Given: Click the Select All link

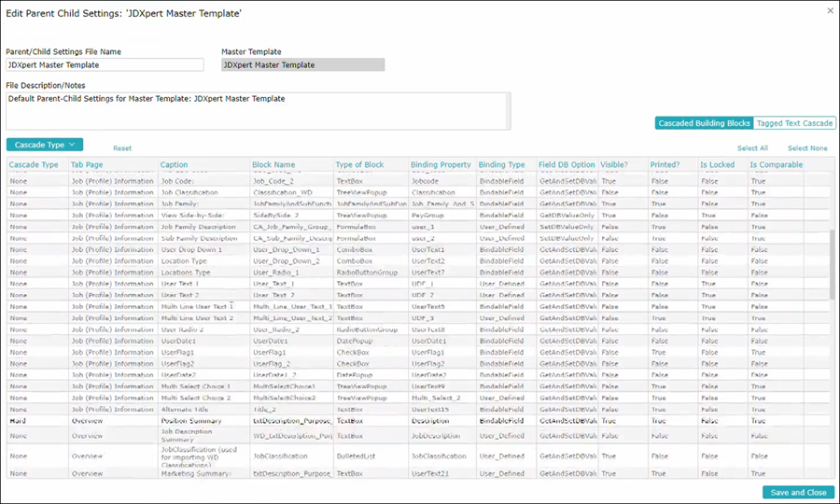Looking at the screenshot, I should coord(752,147).
